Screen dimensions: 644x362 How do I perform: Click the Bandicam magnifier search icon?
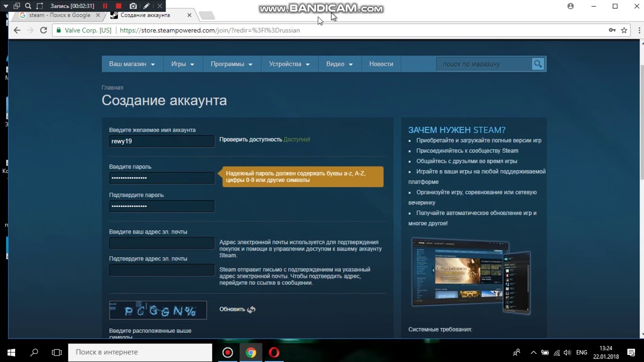click(28, 6)
